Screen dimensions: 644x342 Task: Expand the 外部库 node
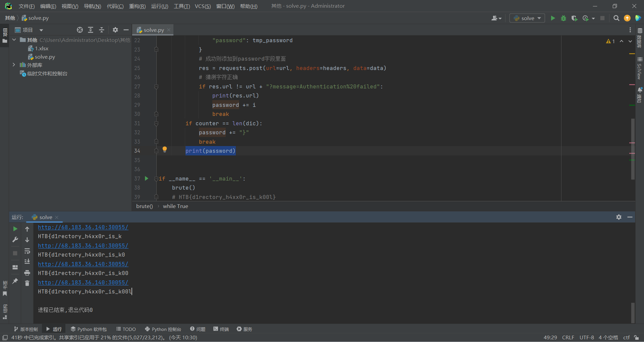(14, 65)
